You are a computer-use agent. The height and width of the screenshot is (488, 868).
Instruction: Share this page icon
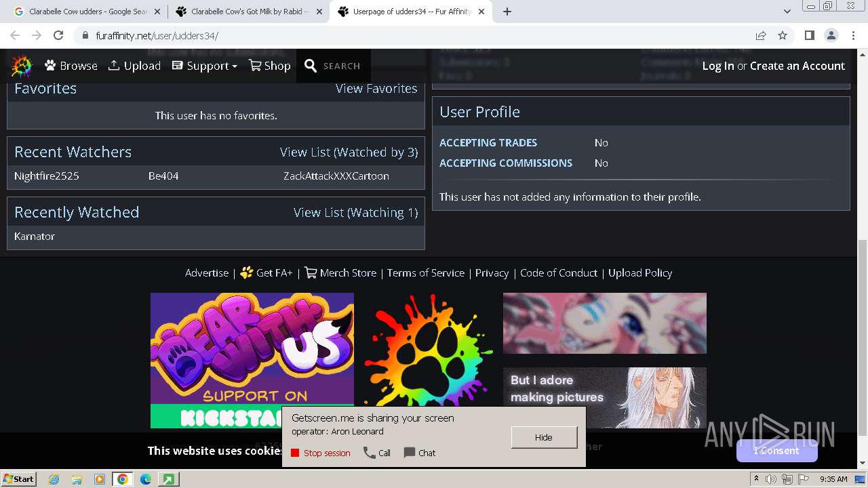pyautogui.click(x=761, y=35)
